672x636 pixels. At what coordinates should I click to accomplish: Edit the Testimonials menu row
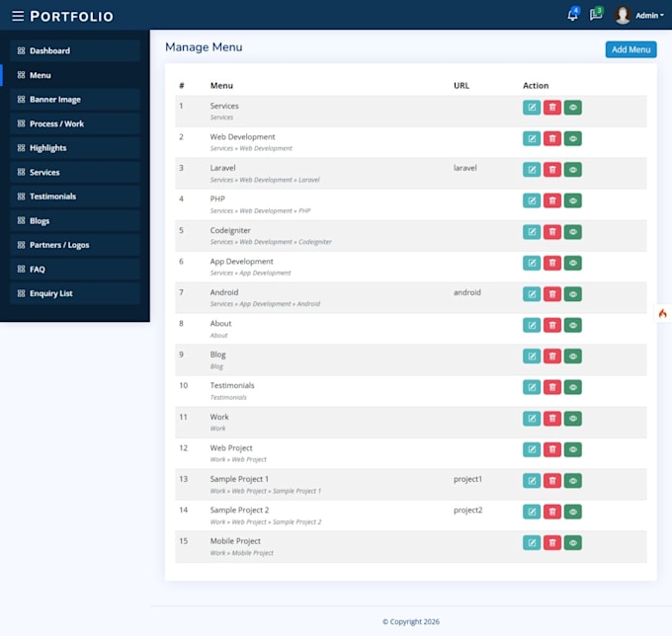(x=532, y=387)
